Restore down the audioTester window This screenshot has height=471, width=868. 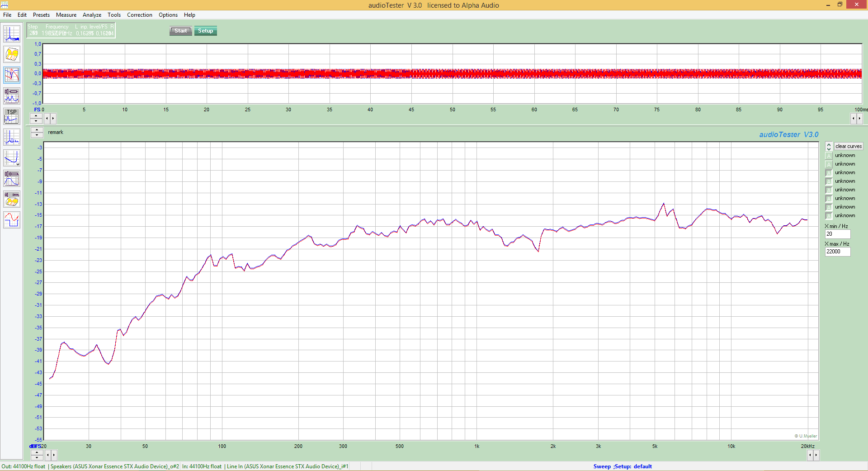pos(840,5)
